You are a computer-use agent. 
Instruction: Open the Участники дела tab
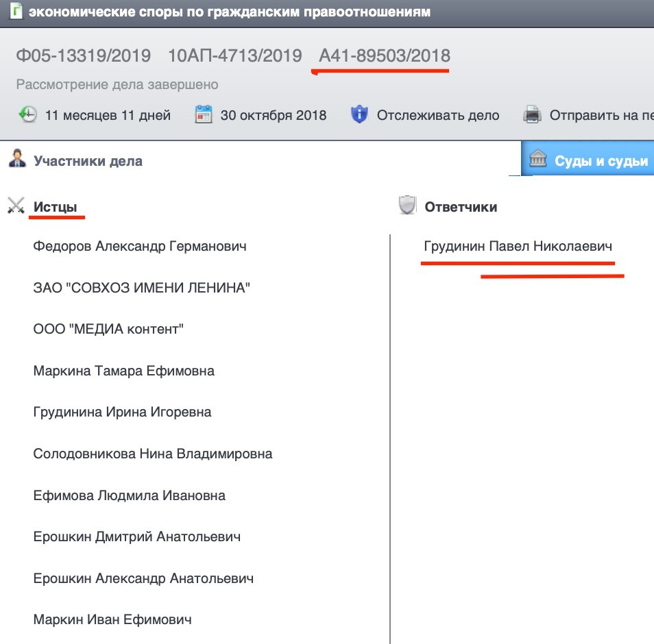click(88, 162)
